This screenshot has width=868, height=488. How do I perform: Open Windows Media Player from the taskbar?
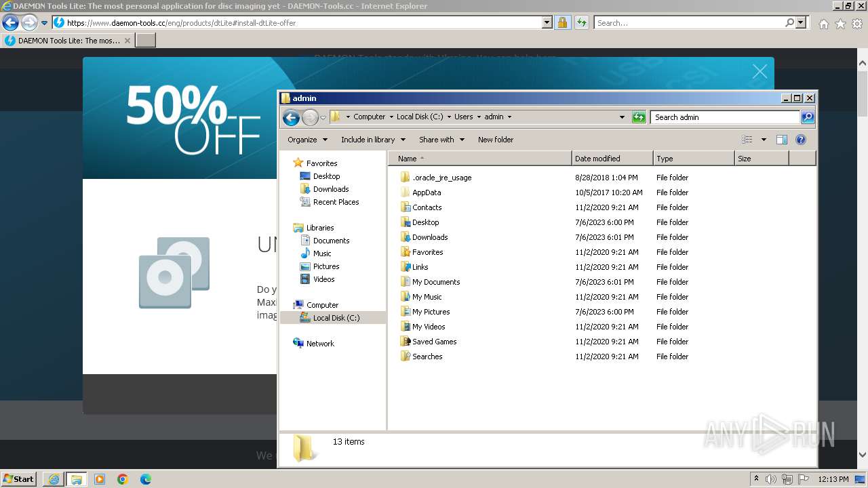tap(100, 479)
